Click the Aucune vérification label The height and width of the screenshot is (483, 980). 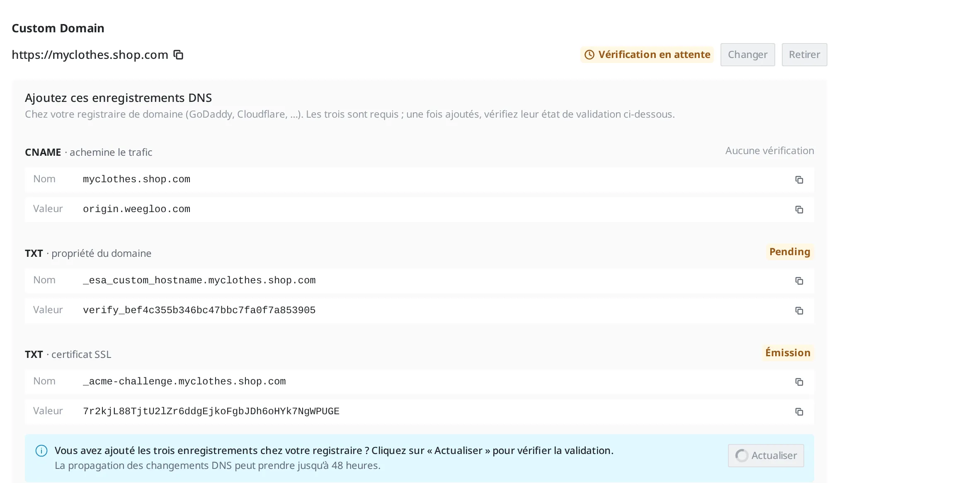[769, 151]
